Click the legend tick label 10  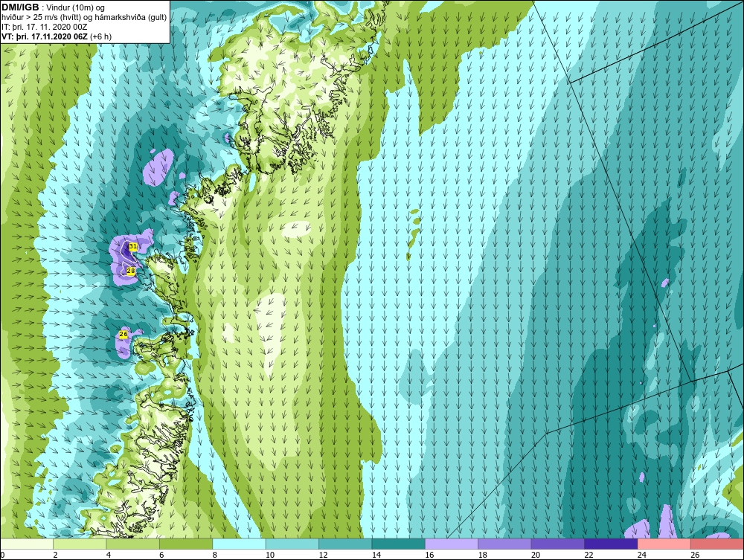[270, 555]
